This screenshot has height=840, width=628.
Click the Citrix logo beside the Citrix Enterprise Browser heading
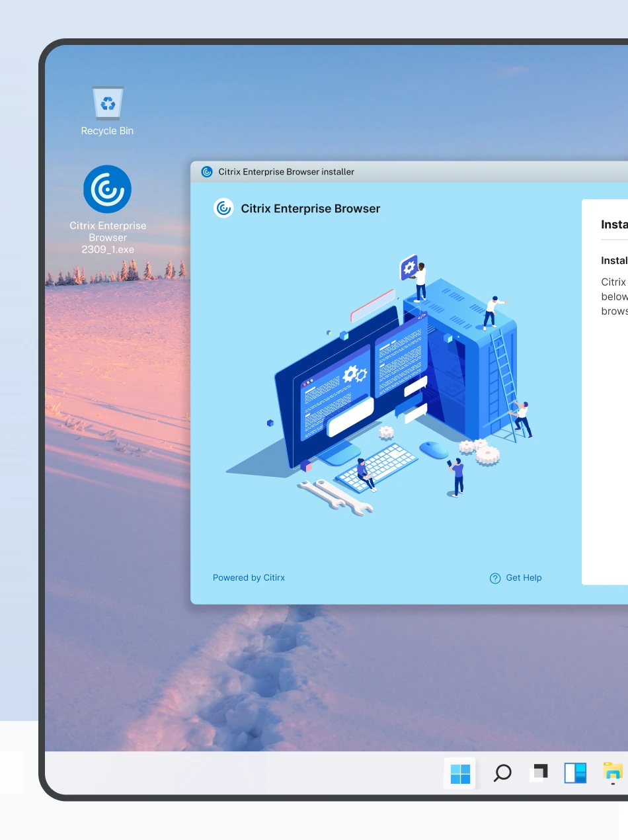coord(223,208)
